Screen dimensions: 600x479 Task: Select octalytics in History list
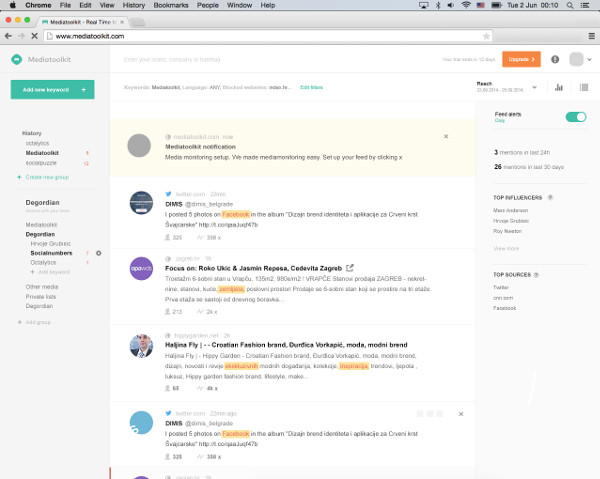point(37,143)
